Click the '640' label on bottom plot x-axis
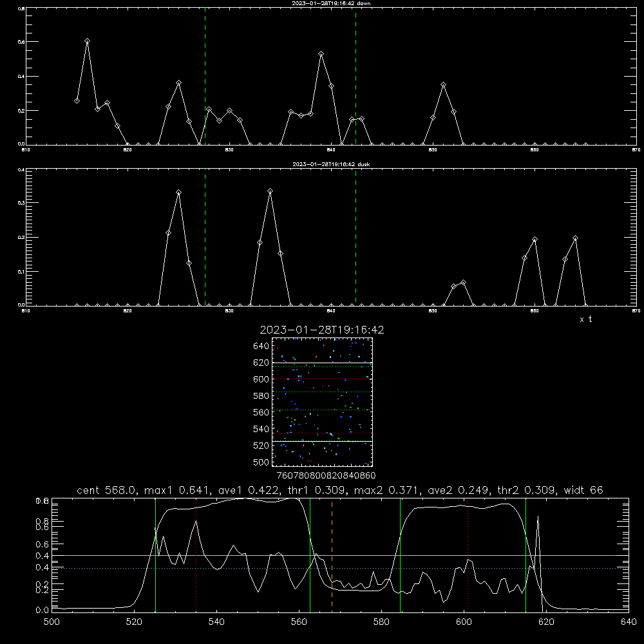The width and height of the screenshot is (644, 644). coord(629,622)
